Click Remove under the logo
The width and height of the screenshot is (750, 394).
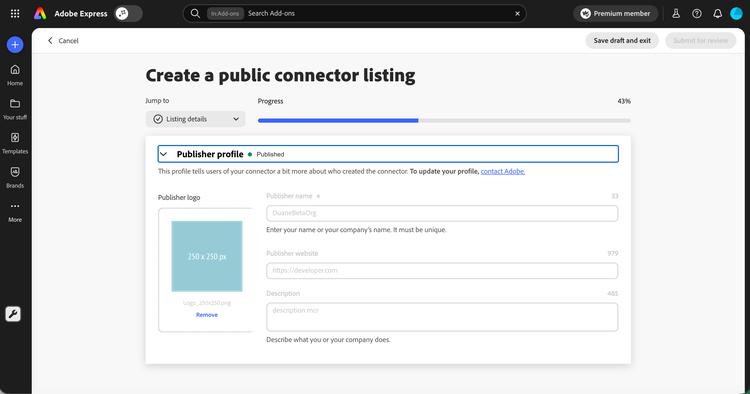(x=207, y=315)
